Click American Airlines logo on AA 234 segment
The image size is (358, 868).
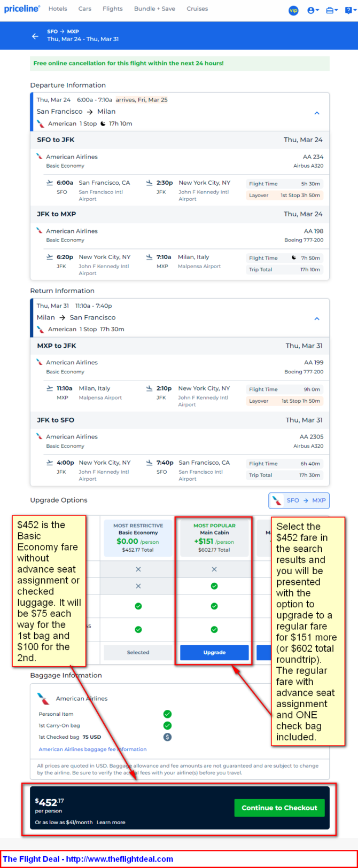40,157
